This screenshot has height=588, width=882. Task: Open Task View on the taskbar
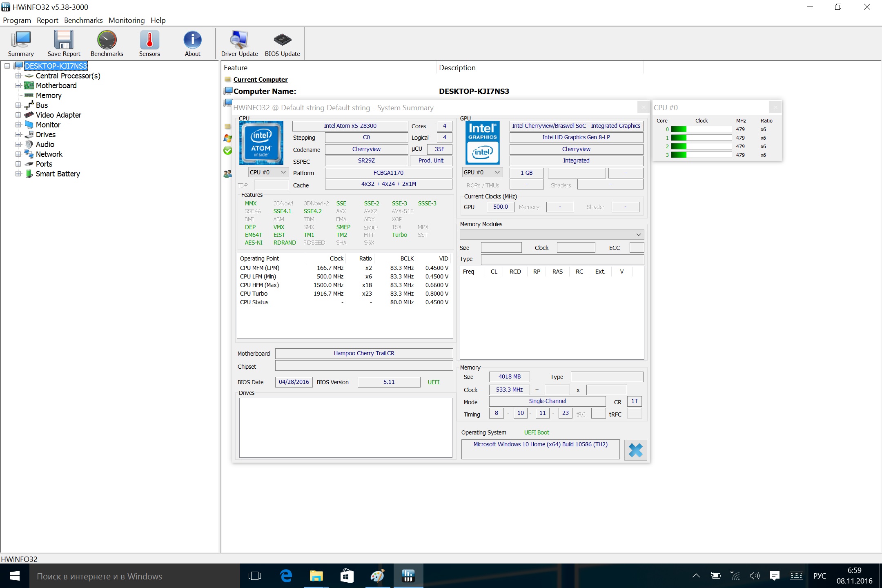pos(255,576)
